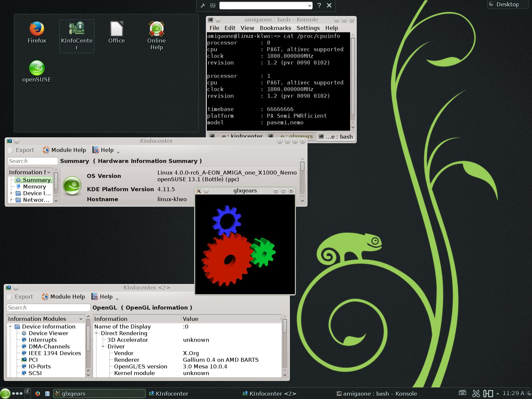Open the Office desktop icon

116,29
